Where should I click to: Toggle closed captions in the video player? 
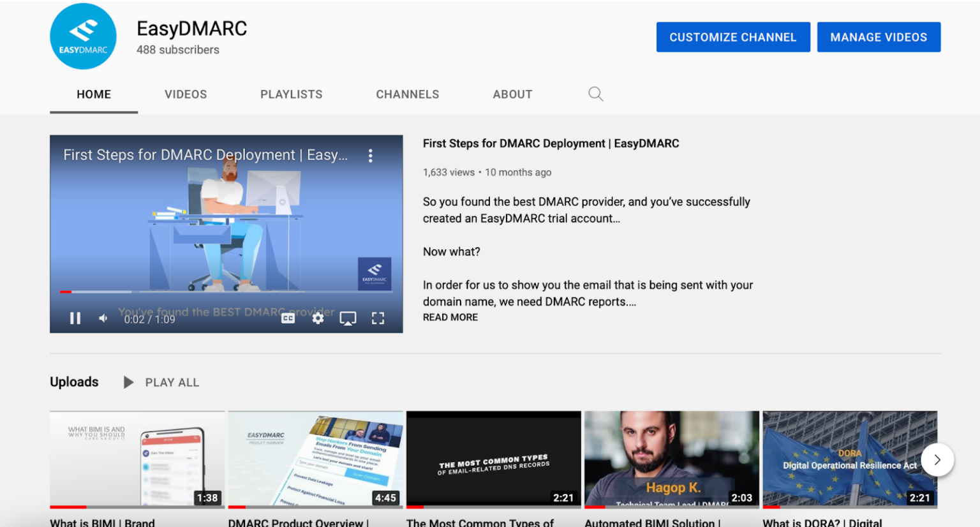288,318
